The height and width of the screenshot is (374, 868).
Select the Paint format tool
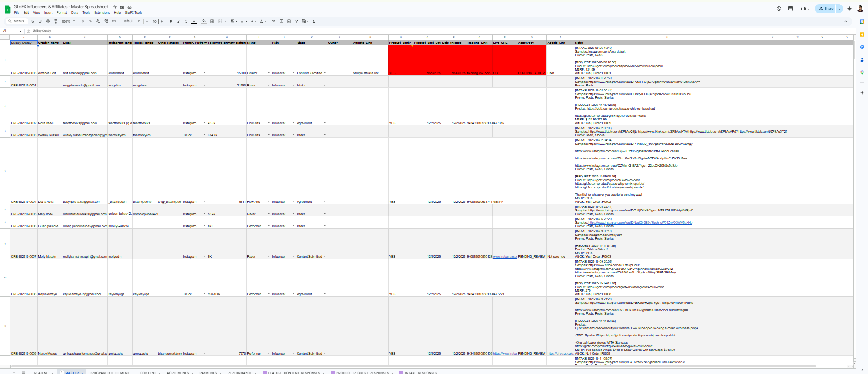tap(56, 21)
